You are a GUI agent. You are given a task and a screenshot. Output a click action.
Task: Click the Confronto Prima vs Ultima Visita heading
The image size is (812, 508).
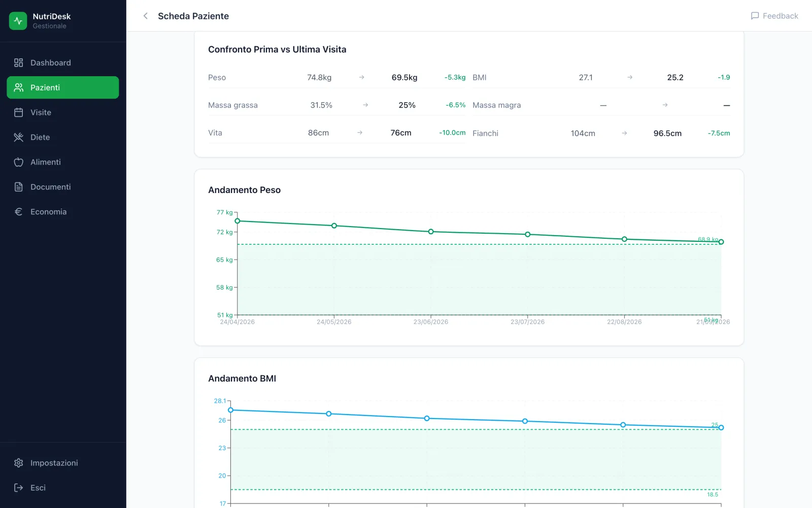pos(277,49)
